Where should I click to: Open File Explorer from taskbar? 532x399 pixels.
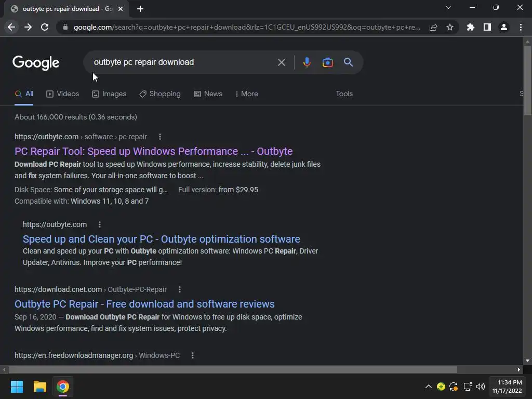coord(39,387)
